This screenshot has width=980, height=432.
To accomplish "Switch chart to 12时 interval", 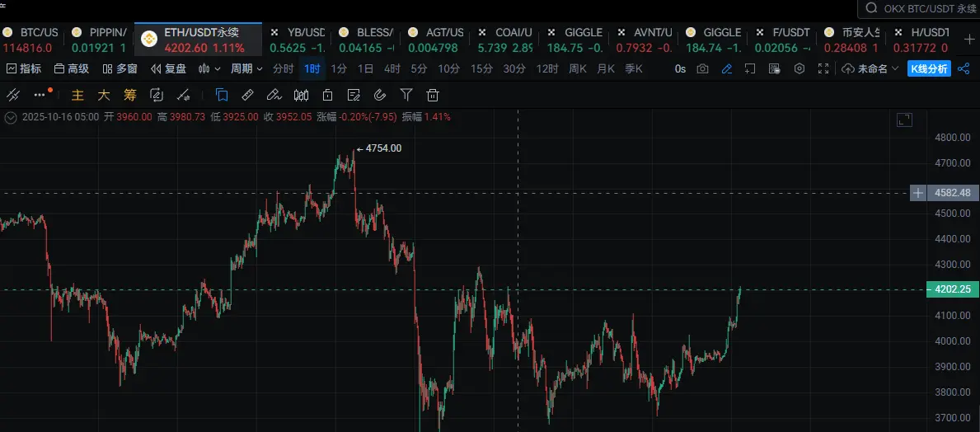I will coord(547,68).
